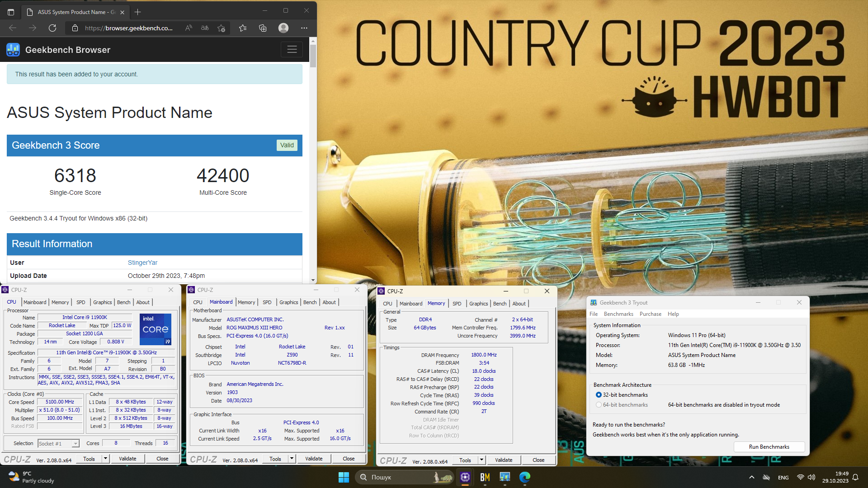Click the browser three-dots settings menu

coord(304,28)
